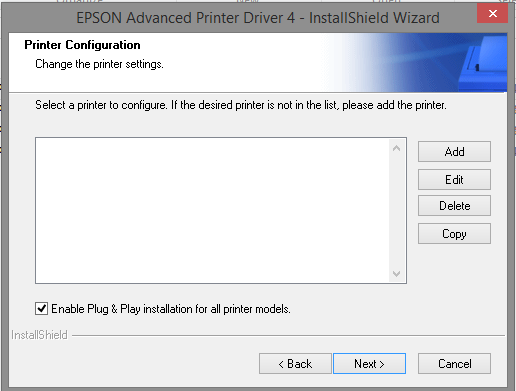Click the printer list scroll down arrow
This screenshot has height=391, width=516.
pos(396,274)
